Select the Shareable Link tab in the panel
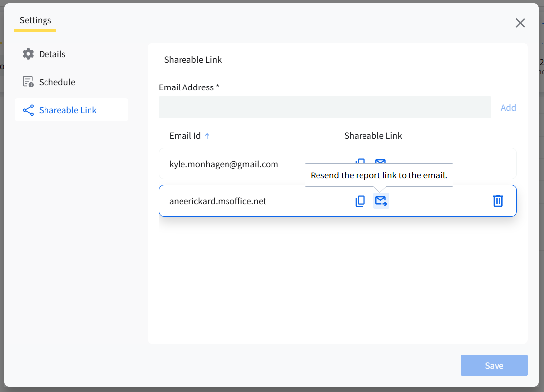The width and height of the screenshot is (544, 392). (x=193, y=60)
